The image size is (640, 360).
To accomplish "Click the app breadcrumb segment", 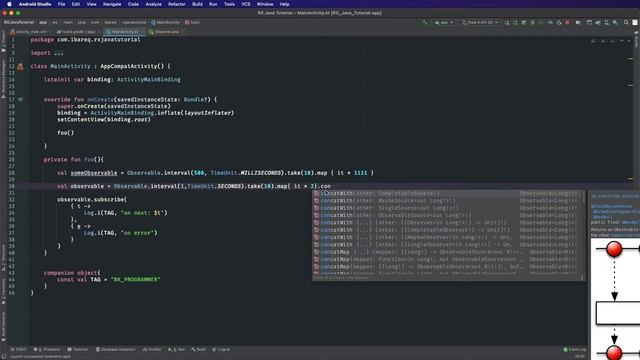I will 43,22.
